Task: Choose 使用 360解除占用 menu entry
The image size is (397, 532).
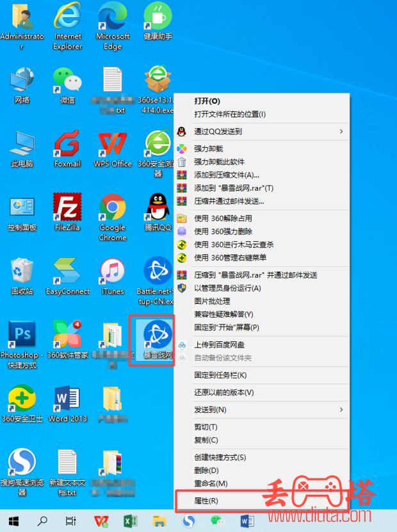Action: pyautogui.click(x=262, y=218)
